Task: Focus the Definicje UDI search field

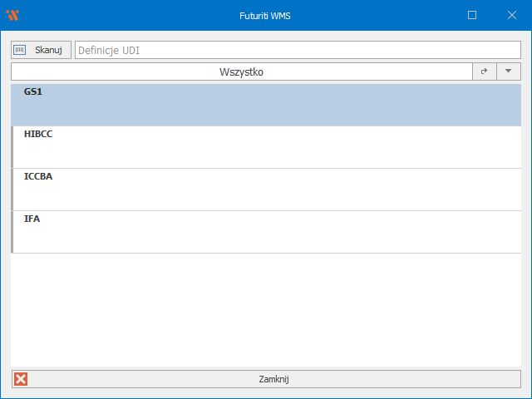Action: click(x=297, y=50)
